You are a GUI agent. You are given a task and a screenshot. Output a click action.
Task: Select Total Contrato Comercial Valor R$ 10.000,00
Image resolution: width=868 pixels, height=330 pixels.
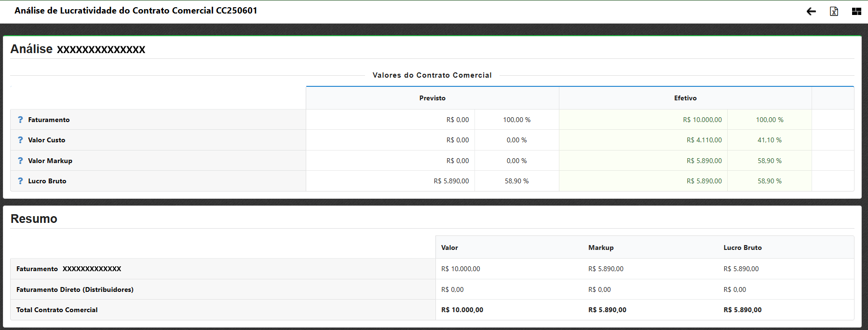tap(462, 310)
